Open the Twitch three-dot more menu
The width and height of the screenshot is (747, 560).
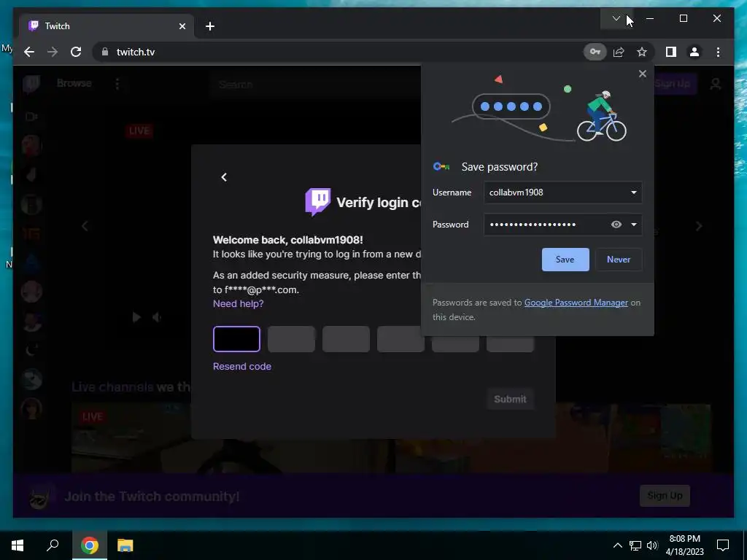pyautogui.click(x=117, y=84)
